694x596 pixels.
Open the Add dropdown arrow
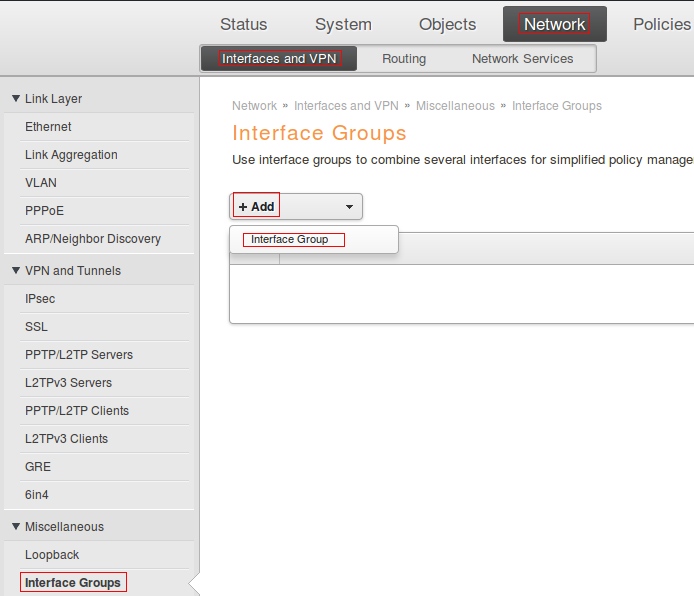tap(349, 207)
